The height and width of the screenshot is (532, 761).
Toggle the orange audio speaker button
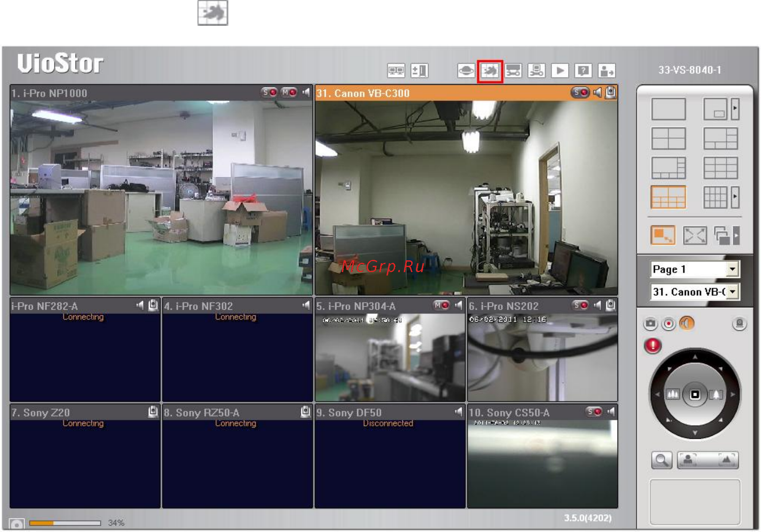coord(687,324)
